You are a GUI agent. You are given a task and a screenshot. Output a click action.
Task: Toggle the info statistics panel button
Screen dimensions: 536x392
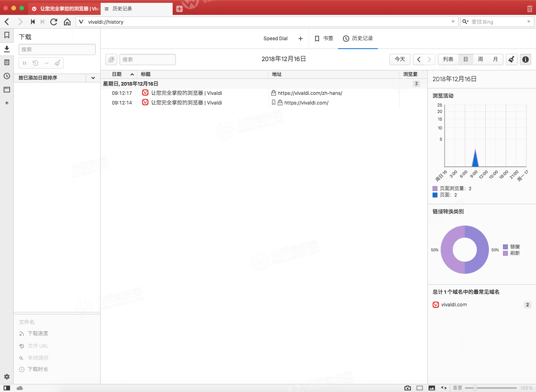tap(525, 59)
